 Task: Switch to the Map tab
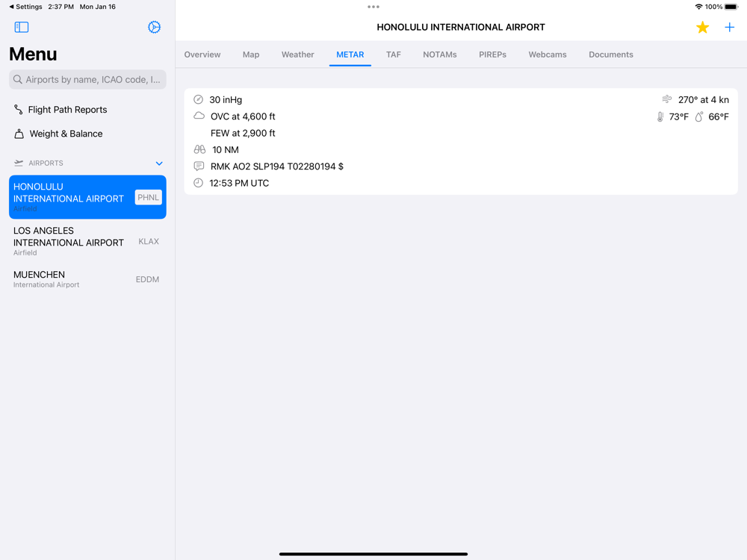point(251,55)
